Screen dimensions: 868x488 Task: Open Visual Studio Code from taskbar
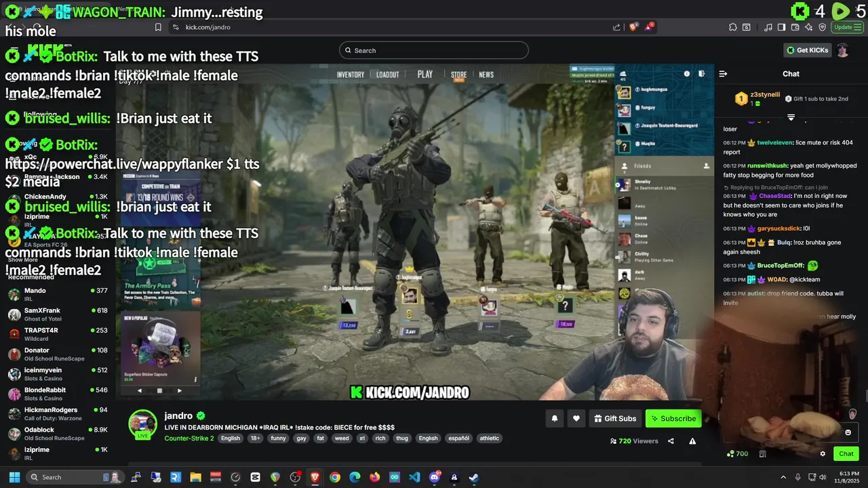[414, 477]
